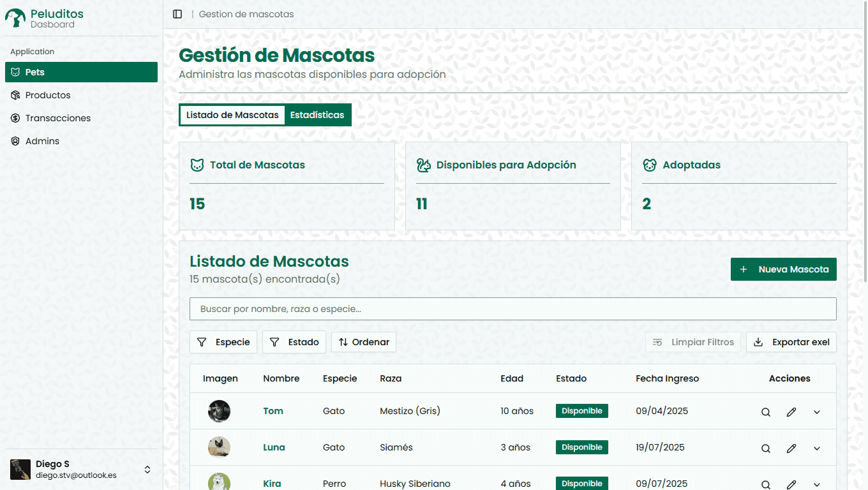Click the Peluditos logo icon
Viewport: 868px width, 490px height.
pos(15,18)
